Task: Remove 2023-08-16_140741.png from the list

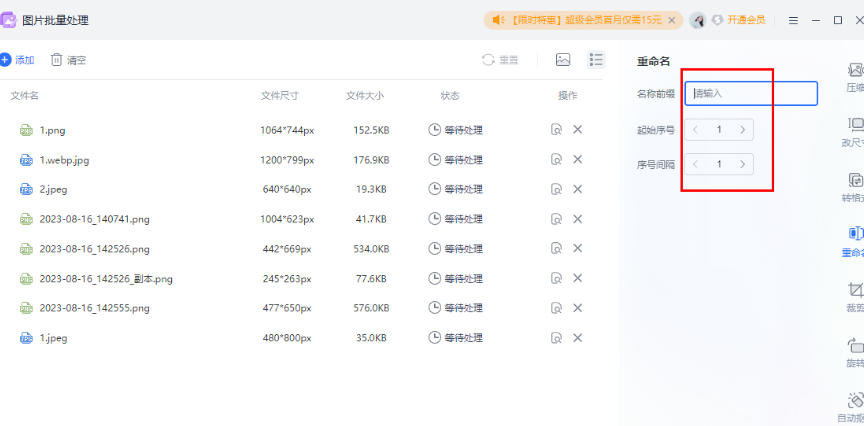Action: (x=577, y=219)
